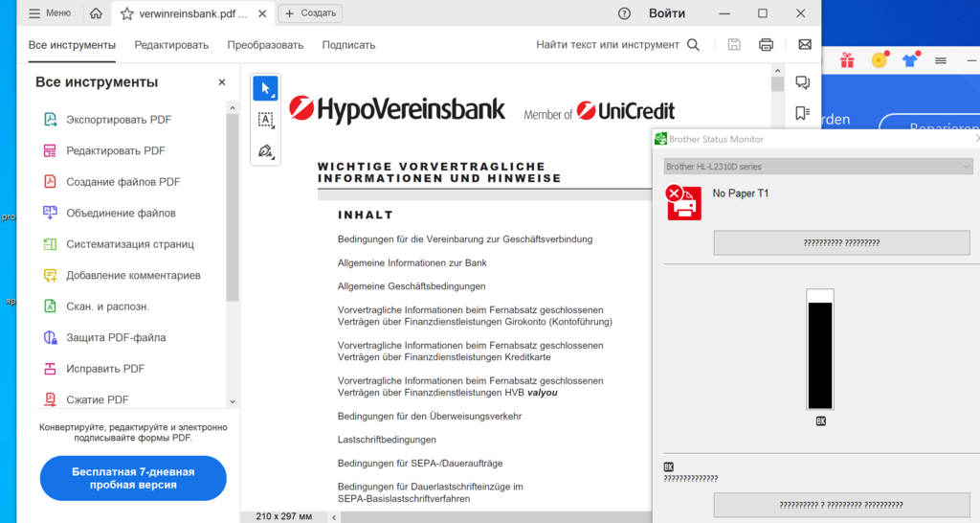Open Добавление комментариев tool
Viewport: 980px width, 523px height.
122,275
